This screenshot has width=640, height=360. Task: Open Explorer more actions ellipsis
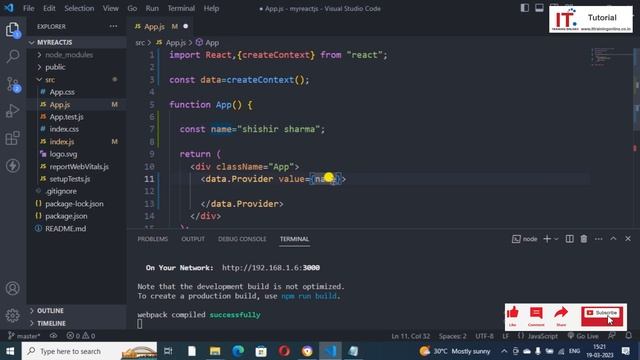pyautogui.click(x=113, y=27)
